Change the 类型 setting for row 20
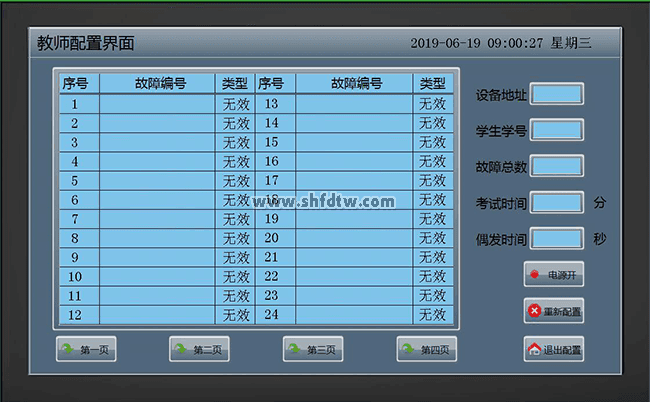The height and width of the screenshot is (402, 650). tap(432, 238)
